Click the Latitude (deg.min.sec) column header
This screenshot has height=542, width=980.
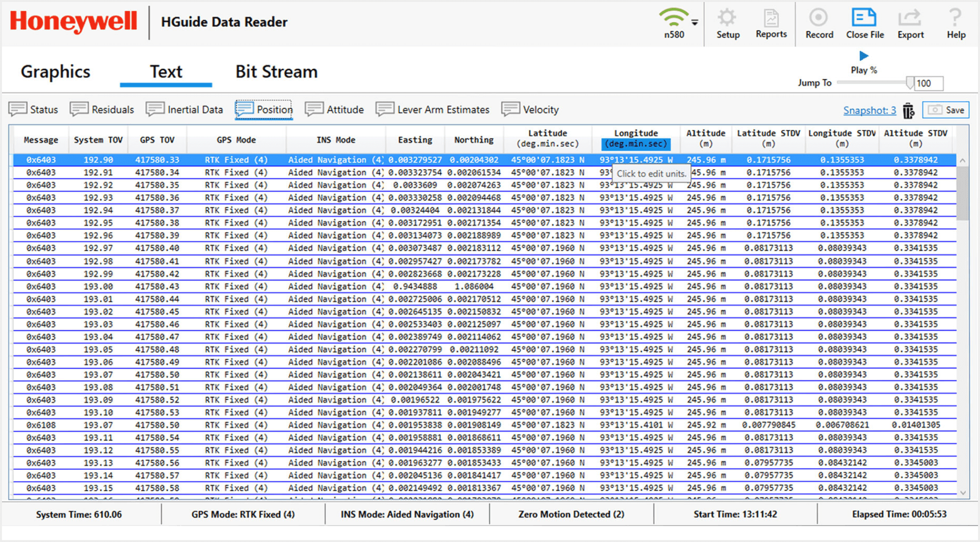click(x=547, y=138)
